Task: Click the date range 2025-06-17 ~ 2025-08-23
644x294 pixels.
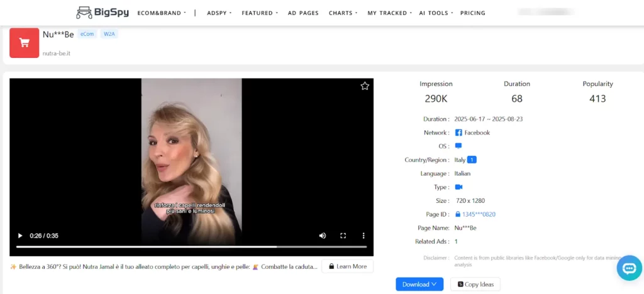Action: tap(488, 119)
